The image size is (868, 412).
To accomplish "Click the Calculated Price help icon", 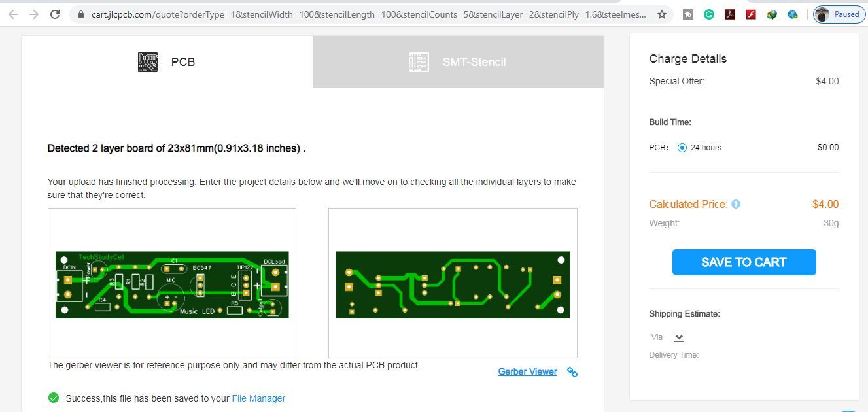I will (736, 204).
